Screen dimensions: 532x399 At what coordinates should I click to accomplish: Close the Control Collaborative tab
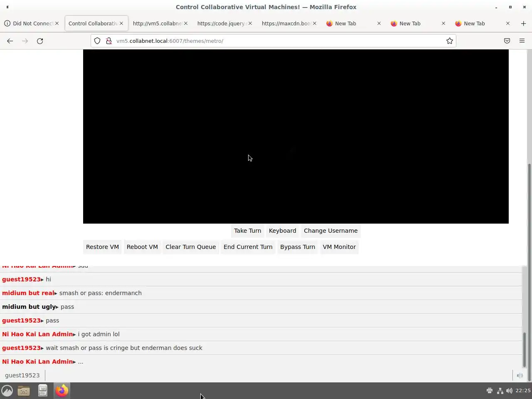pyautogui.click(x=121, y=23)
